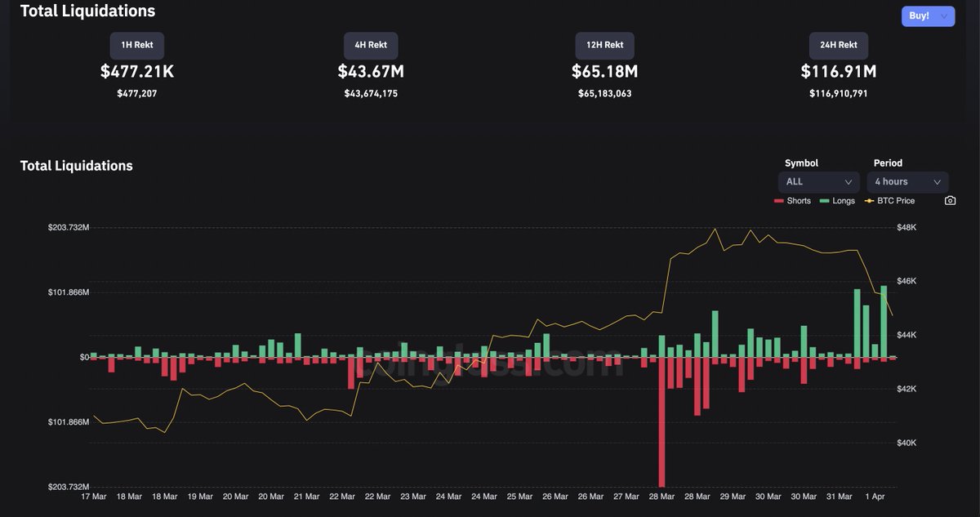980x517 pixels.
Task: Toggle the BTC Price line in legend
Action: point(889,201)
